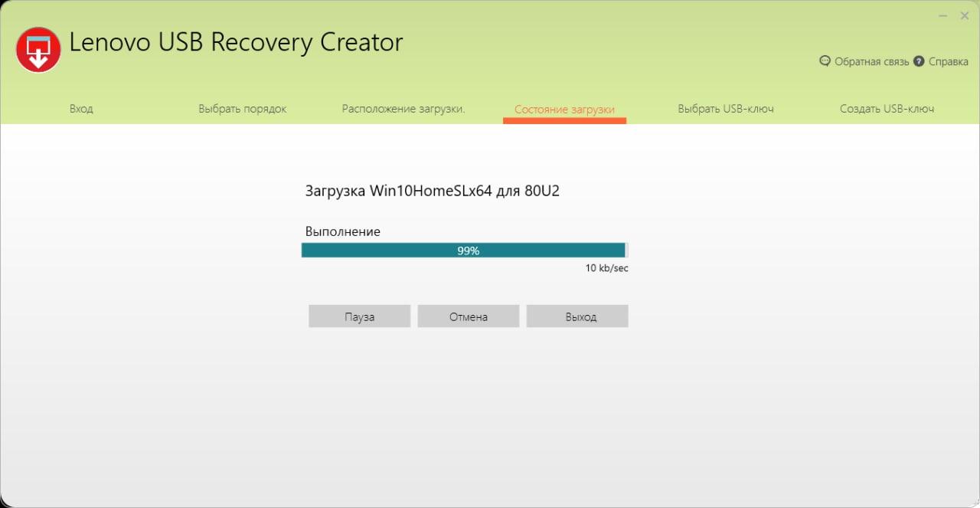Click the Lenovo USB Recovery Creator title
Screen dimensions: 980x508
click(x=236, y=43)
